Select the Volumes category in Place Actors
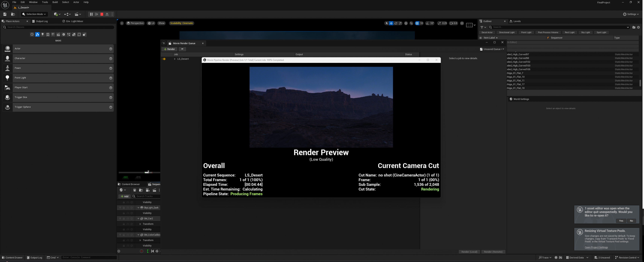Viewport: 644px width, 262px height. [79, 35]
